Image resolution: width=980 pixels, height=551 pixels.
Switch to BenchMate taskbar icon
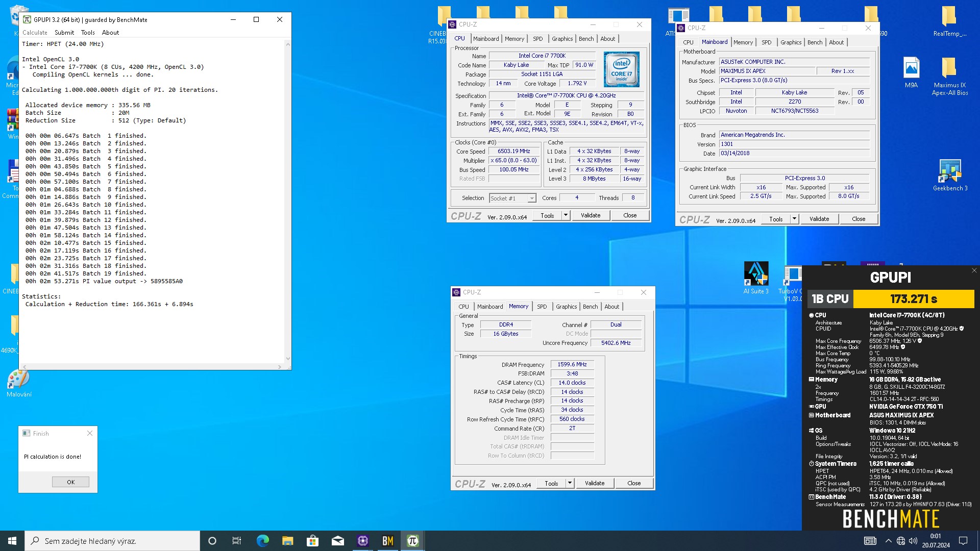tap(387, 541)
